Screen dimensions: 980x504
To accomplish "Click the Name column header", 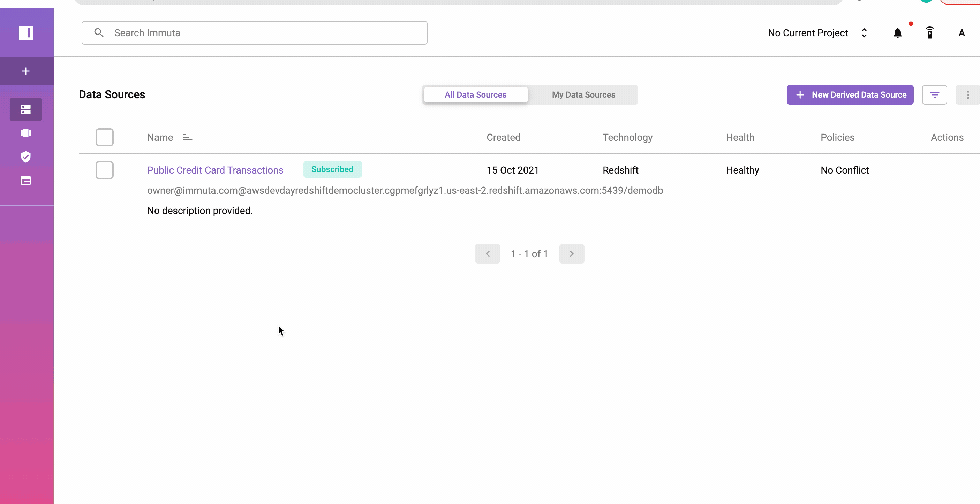I will [x=160, y=138].
